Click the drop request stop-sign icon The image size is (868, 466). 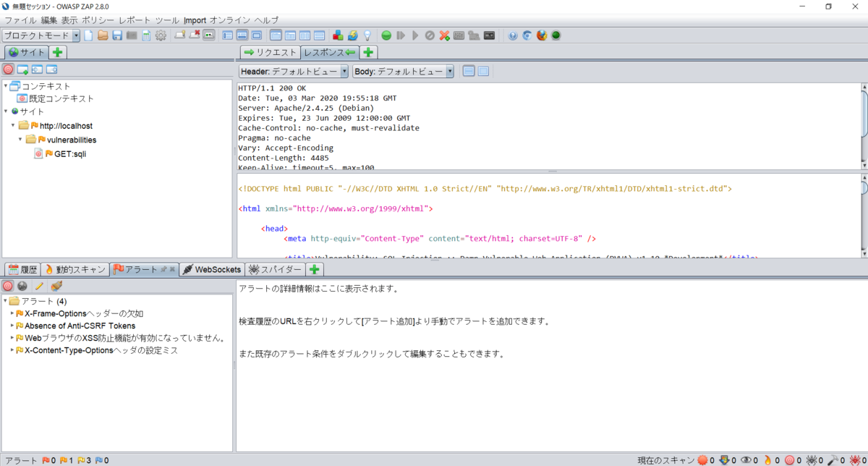(x=429, y=35)
